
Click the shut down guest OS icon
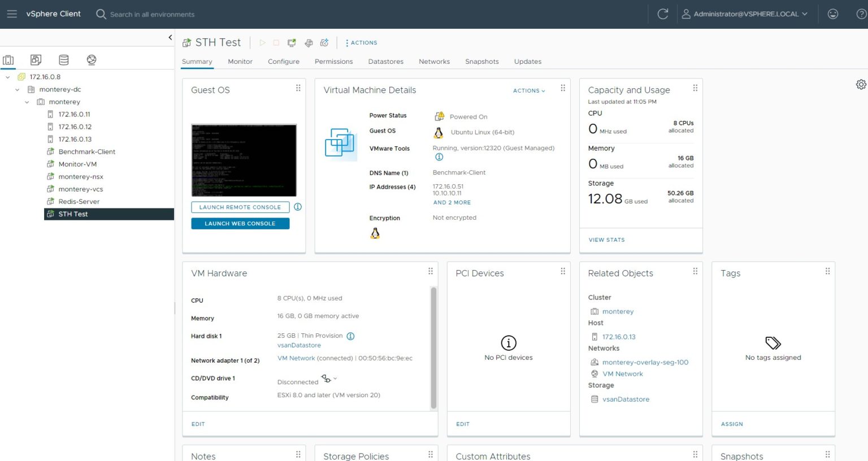(276, 42)
